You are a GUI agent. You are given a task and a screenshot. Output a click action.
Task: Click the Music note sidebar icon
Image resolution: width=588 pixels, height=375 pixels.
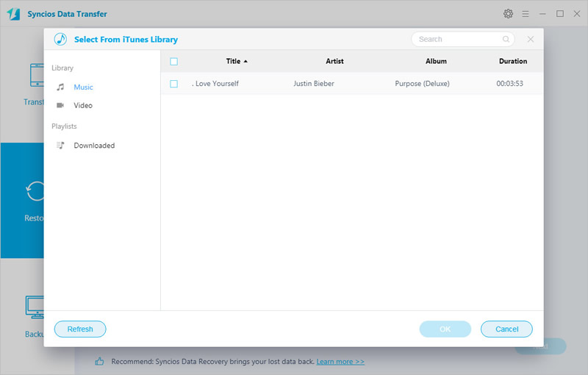click(60, 87)
